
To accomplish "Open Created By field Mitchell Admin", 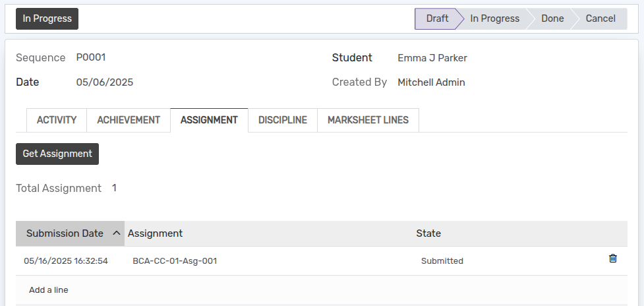I will point(431,82).
